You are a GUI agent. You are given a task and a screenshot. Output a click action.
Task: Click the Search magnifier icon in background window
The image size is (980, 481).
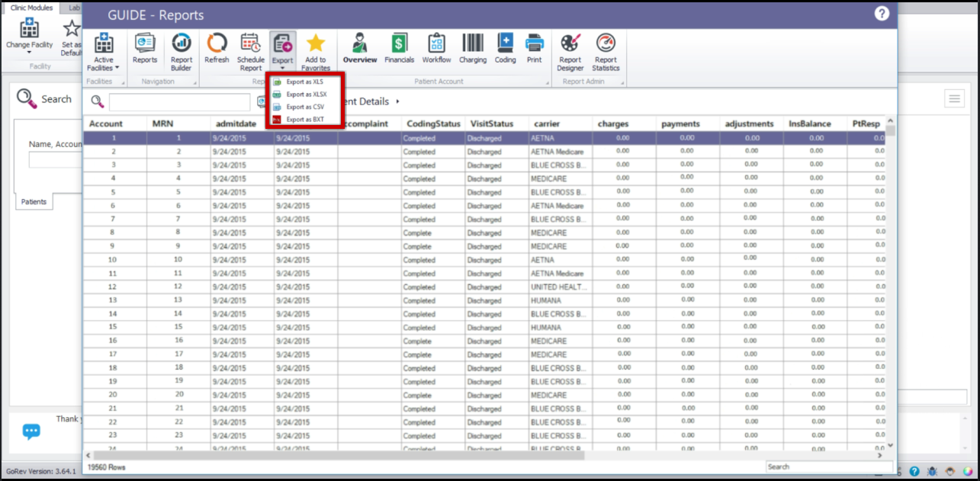coord(27,98)
